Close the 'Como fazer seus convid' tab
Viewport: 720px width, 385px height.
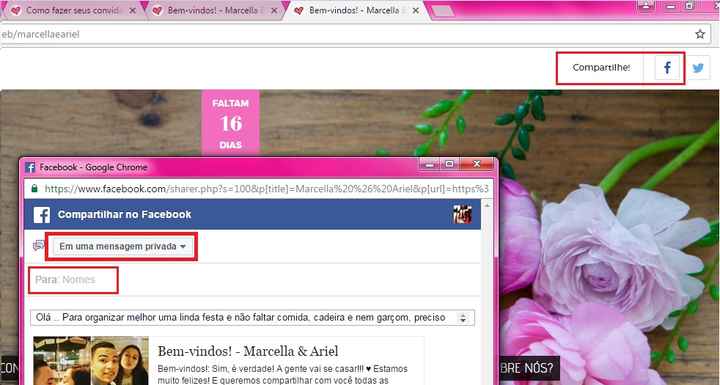(132, 10)
